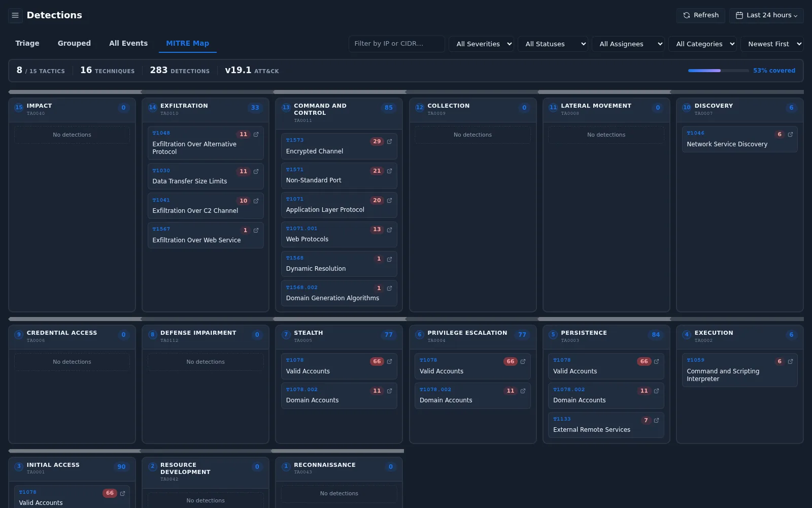Change sort order from Newest First
812x508 pixels.
pos(772,44)
